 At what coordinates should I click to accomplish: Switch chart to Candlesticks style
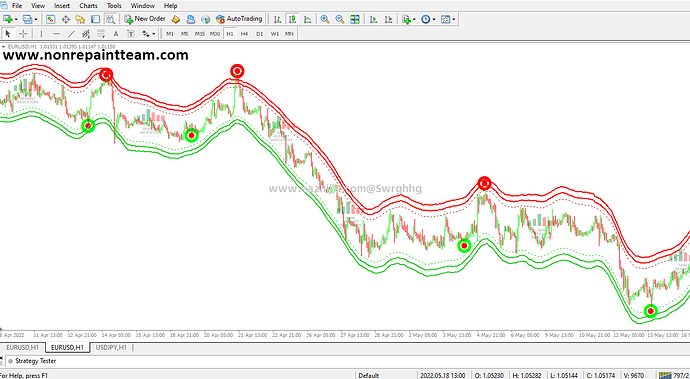click(292, 19)
